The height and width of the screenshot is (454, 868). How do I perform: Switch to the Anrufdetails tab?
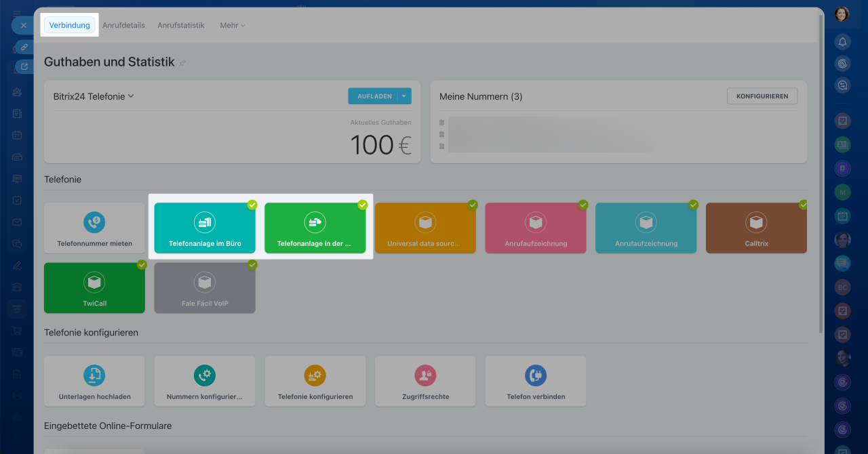click(x=123, y=25)
